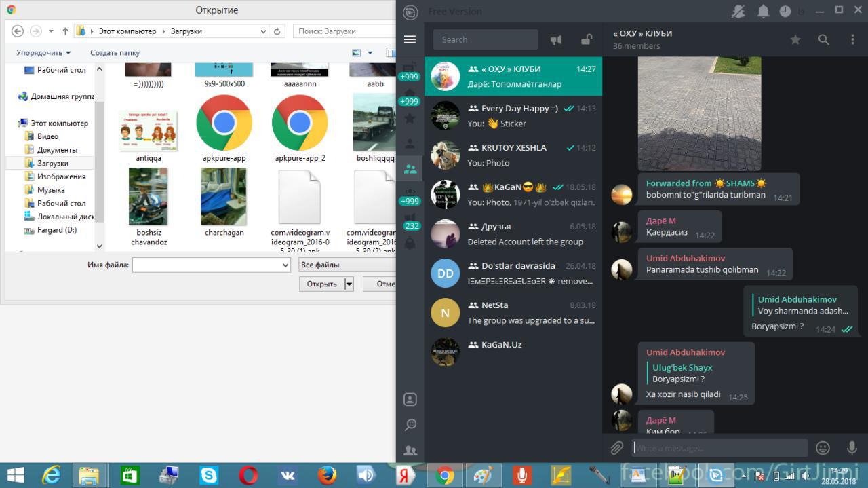This screenshot has width=868, height=488.
Task: Open the three-dot chat options menu
Action: [x=852, y=40]
